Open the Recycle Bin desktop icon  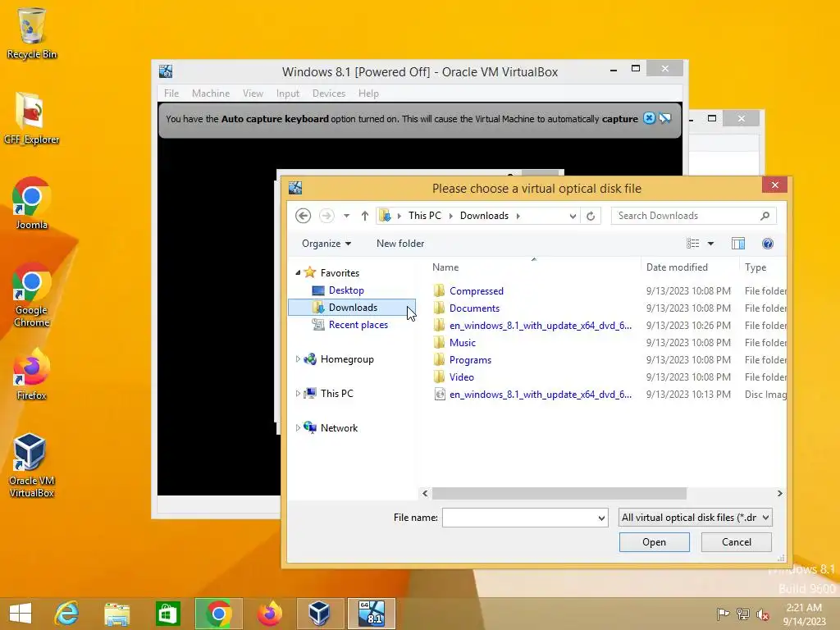(32, 32)
